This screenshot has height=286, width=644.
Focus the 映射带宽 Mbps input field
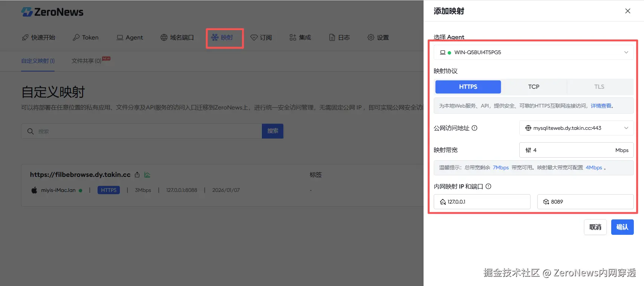click(577, 150)
